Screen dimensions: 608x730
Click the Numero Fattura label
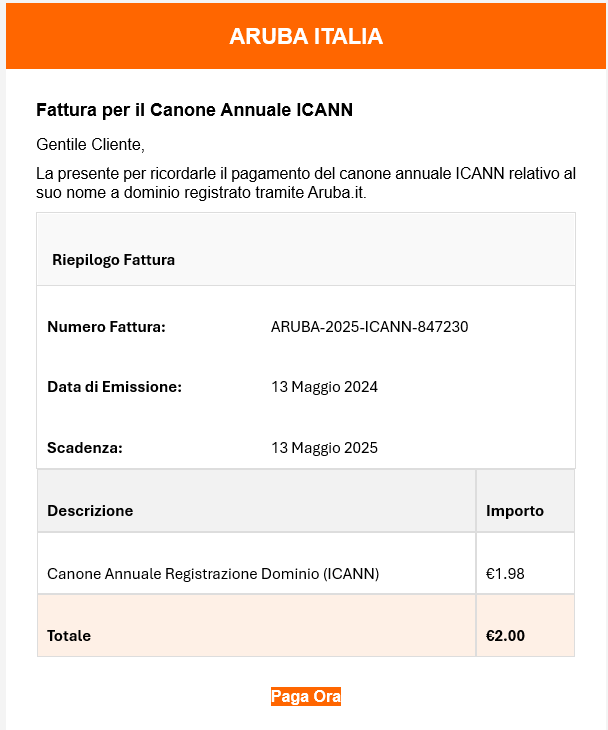click(107, 327)
